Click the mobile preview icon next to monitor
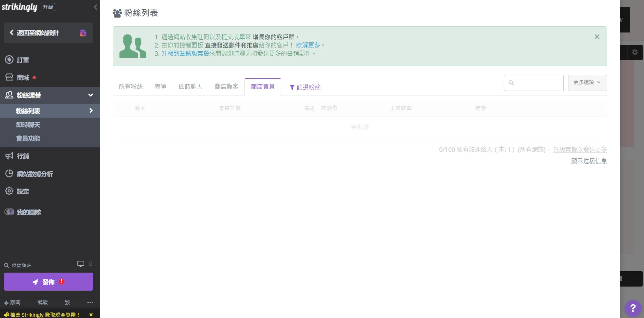Screen dimensions: 644x318 [x=90, y=264]
